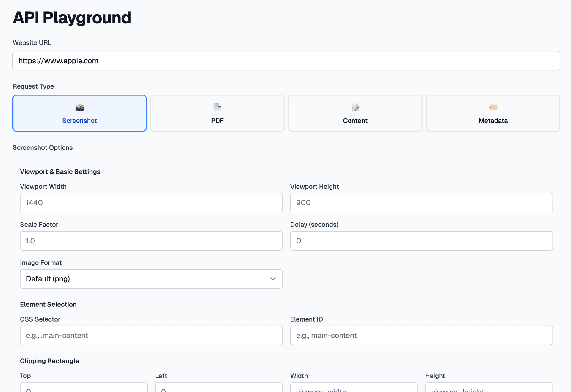Click the Clipping Rectangle Top field
Image resolution: width=571 pixels, height=392 pixels.
[x=84, y=388]
